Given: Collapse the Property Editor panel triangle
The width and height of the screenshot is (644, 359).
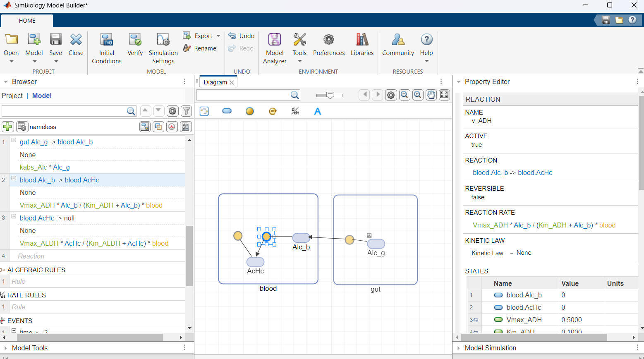Looking at the screenshot, I should 459,82.
